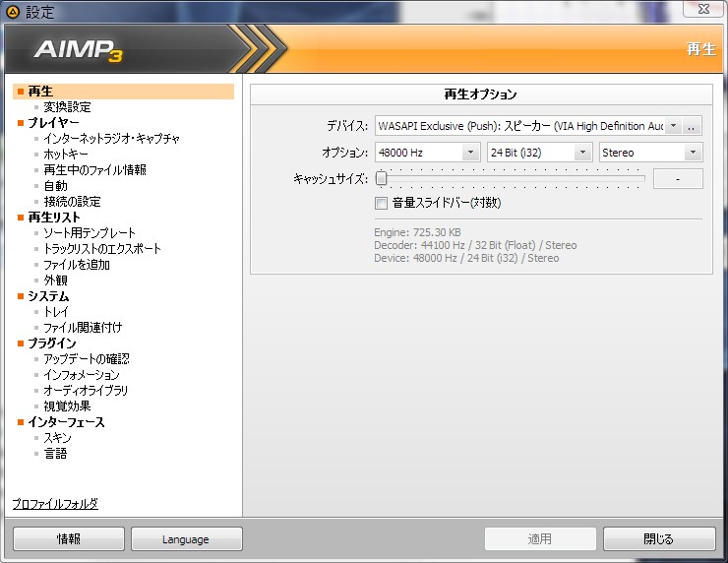Open the ホットキー settings page
Viewport: 728px width, 563px height.
66,155
